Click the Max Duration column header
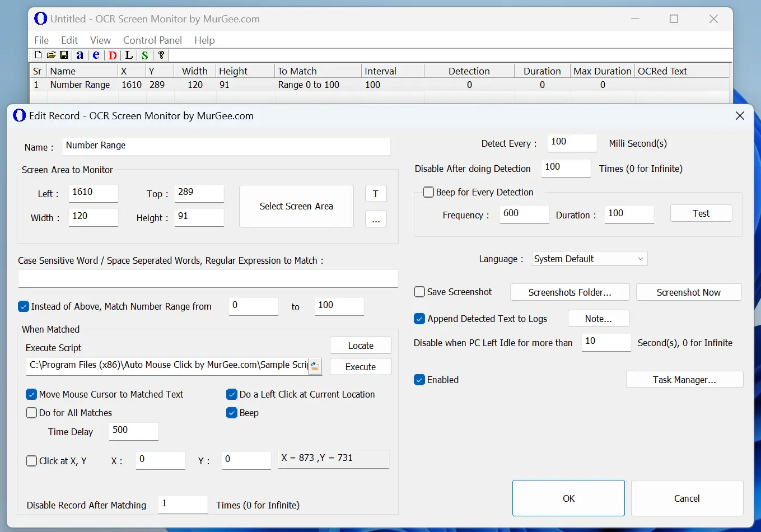 (x=603, y=71)
